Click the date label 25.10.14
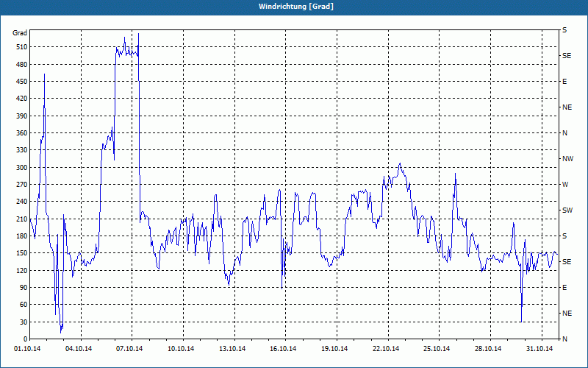Image resolution: width=588 pixels, height=368 pixels. click(x=437, y=349)
